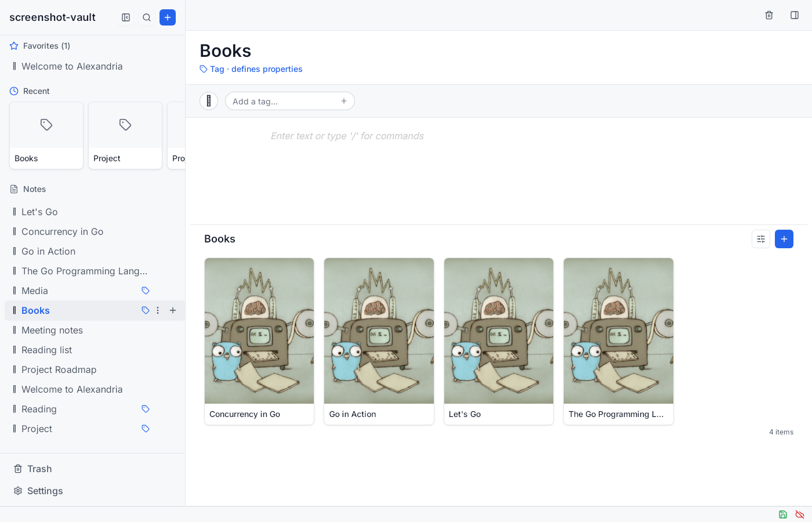Collapse the left sidebar panel icon
This screenshot has height=522, width=812.
(x=126, y=17)
